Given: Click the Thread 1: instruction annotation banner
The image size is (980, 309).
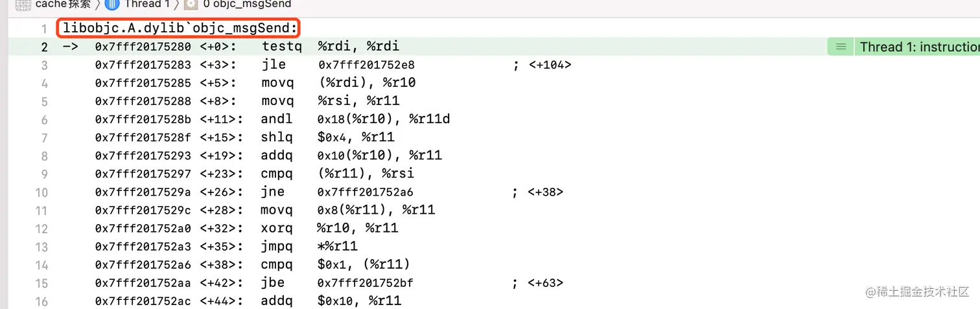Looking at the screenshot, I should click(x=918, y=47).
